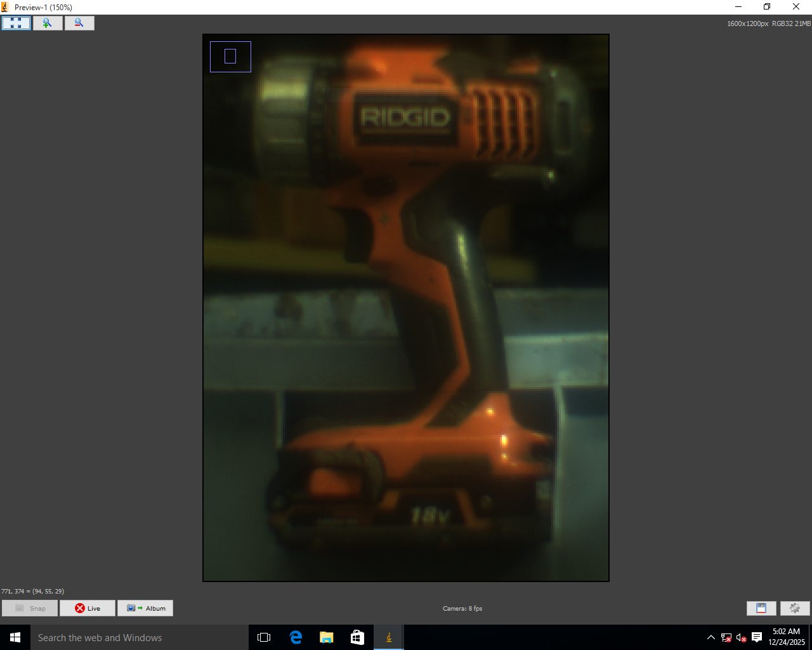
Task: Close the Preview-1 window
Action: click(796, 7)
